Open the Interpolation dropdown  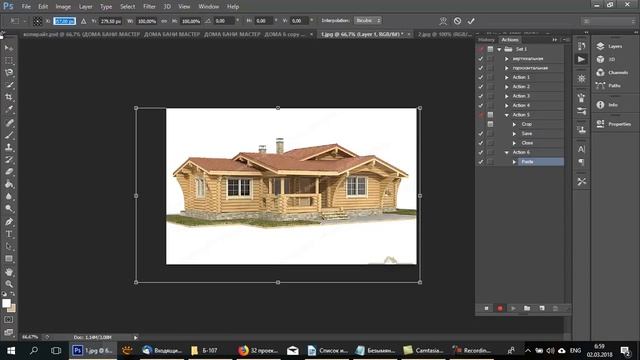click(x=368, y=20)
